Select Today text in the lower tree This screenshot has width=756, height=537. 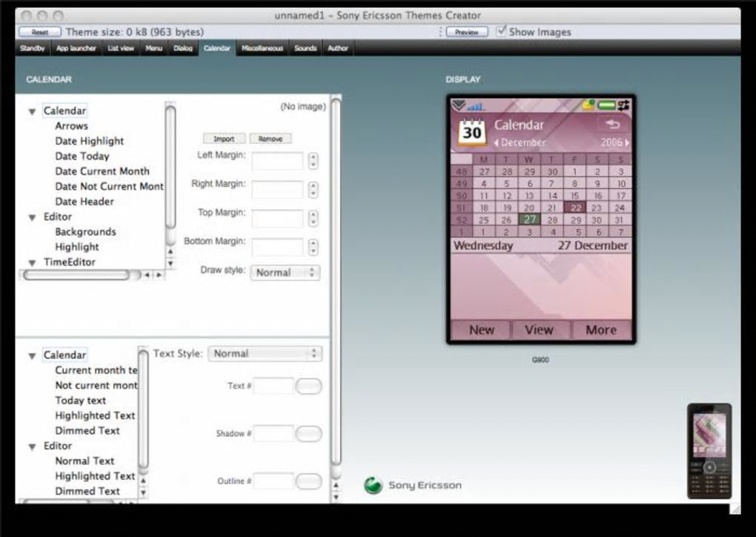[x=81, y=401]
